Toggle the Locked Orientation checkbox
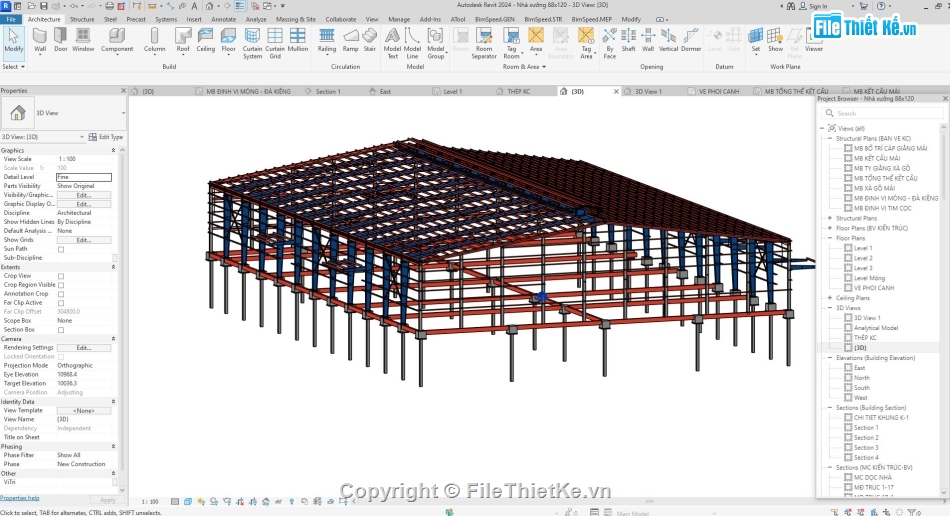 coord(61,357)
